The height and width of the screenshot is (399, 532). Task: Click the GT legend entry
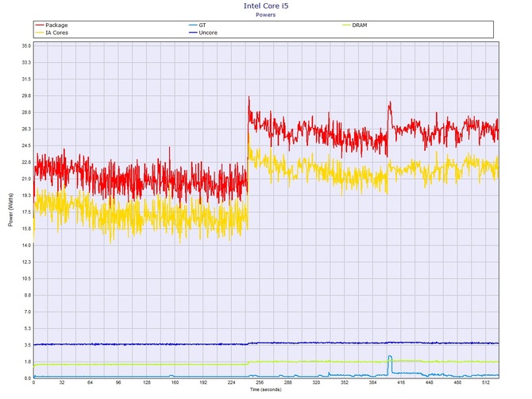(198, 25)
